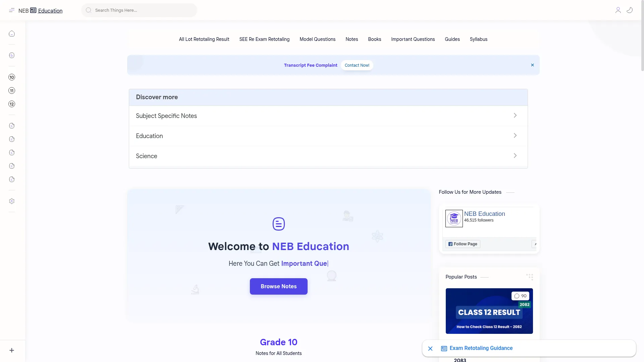Open the Syllabus menu item
The image size is (644, 362).
[478, 39]
